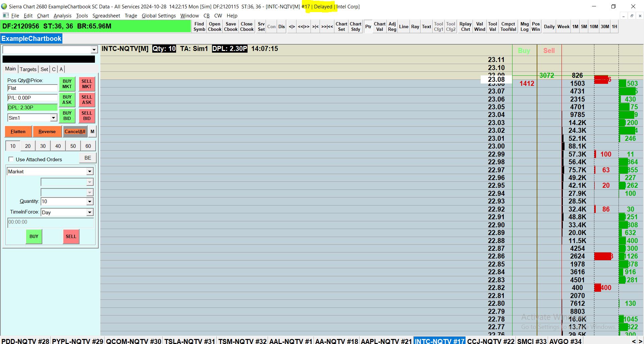Toggle Cmpct ToolVal compact tool values

[x=508, y=26]
